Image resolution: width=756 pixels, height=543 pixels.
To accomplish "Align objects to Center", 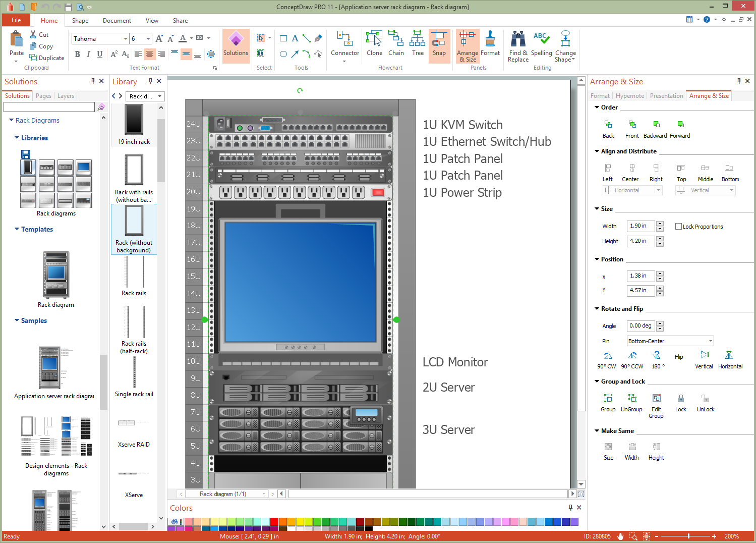I will (x=630, y=173).
